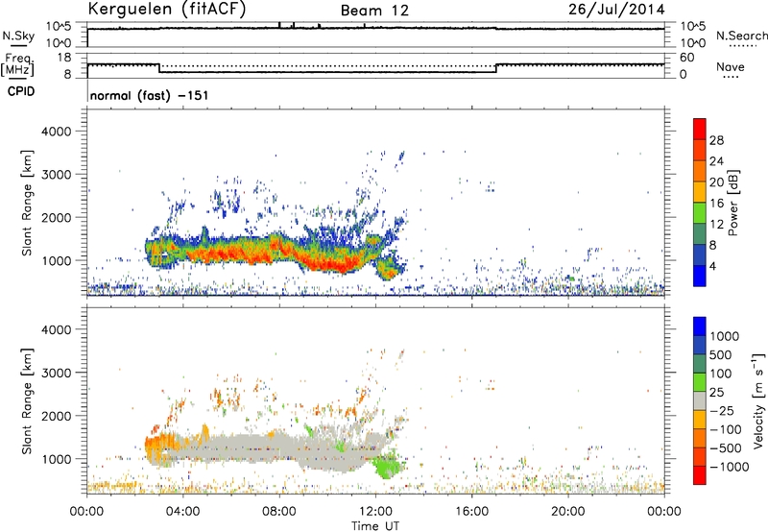Click the 'Beam 12' heading
Viewport: 768px width, 532px height.
pyautogui.click(x=374, y=11)
